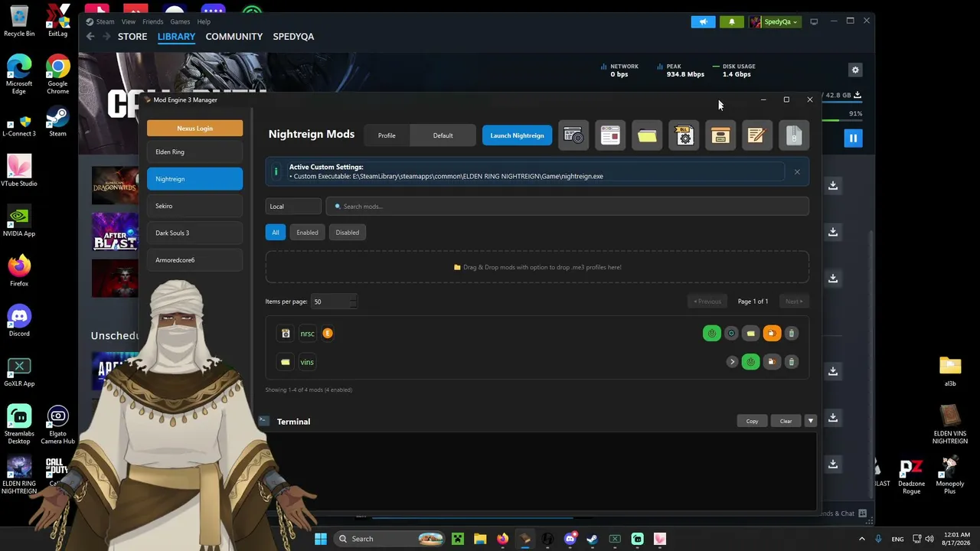The width and height of the screenshot is (980, 551).
Task: Click the Launch Nightreign button
Action: [x=517, y=135]
